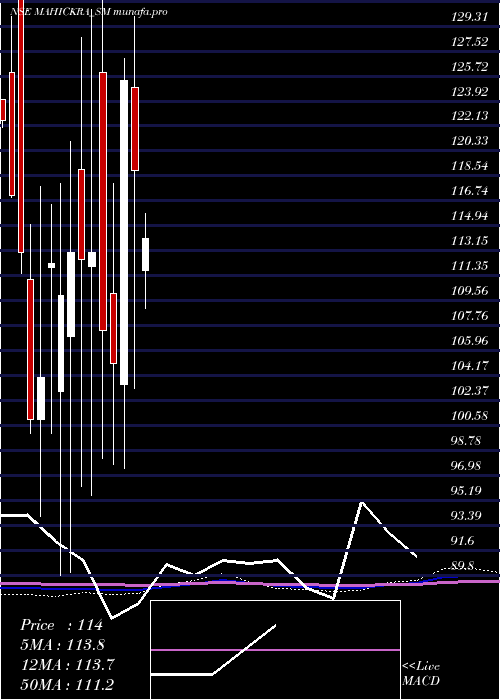This screenshot has height=700, width=500.
Task: Click the 102.37 price axis label
Action: click(470, 391)
